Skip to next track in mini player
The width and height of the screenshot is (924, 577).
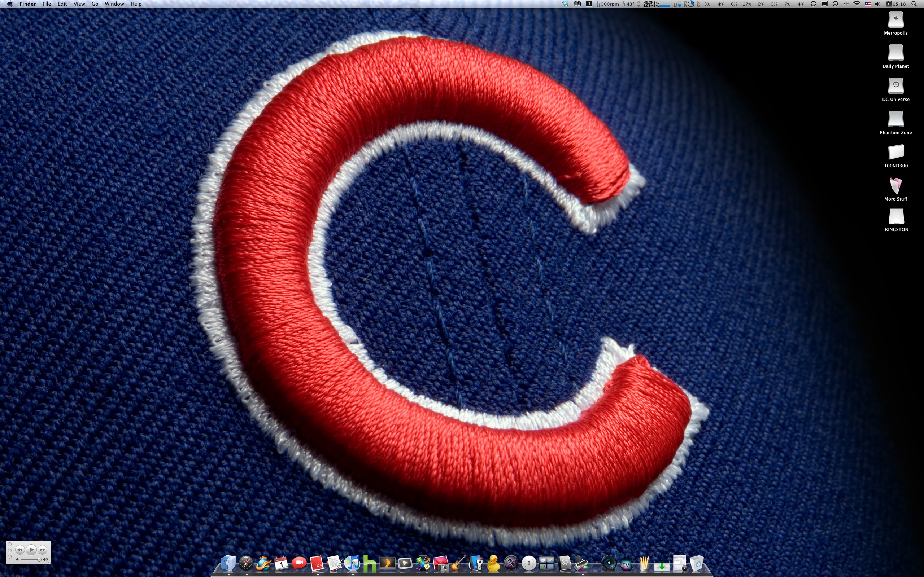[x=43, y=550]
